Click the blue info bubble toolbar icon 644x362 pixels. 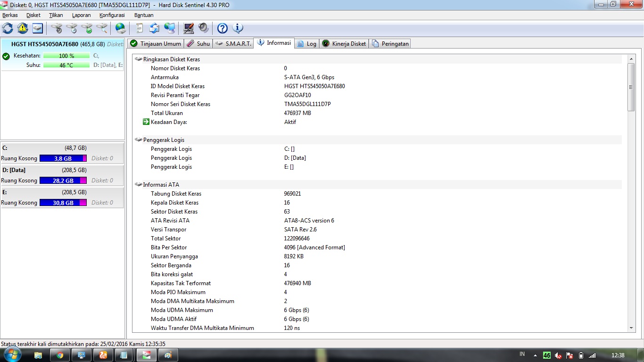click(x=238, y=28)
